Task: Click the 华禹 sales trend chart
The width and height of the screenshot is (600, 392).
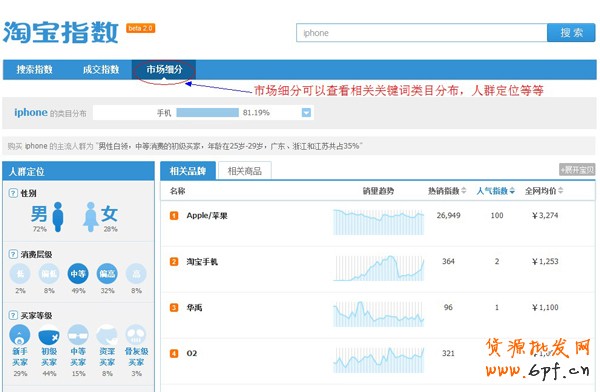Action: coord(378,314)
